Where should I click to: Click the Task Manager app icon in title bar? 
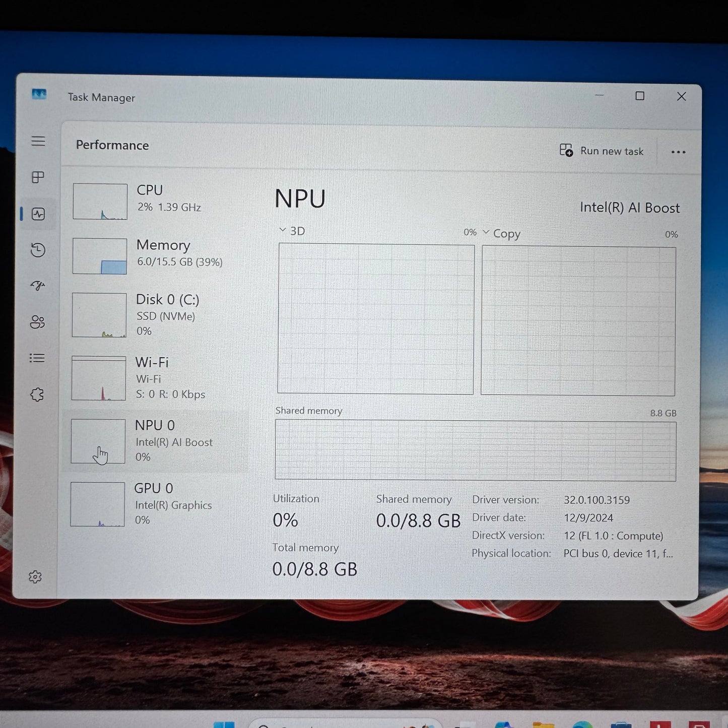tap(39, 94)
